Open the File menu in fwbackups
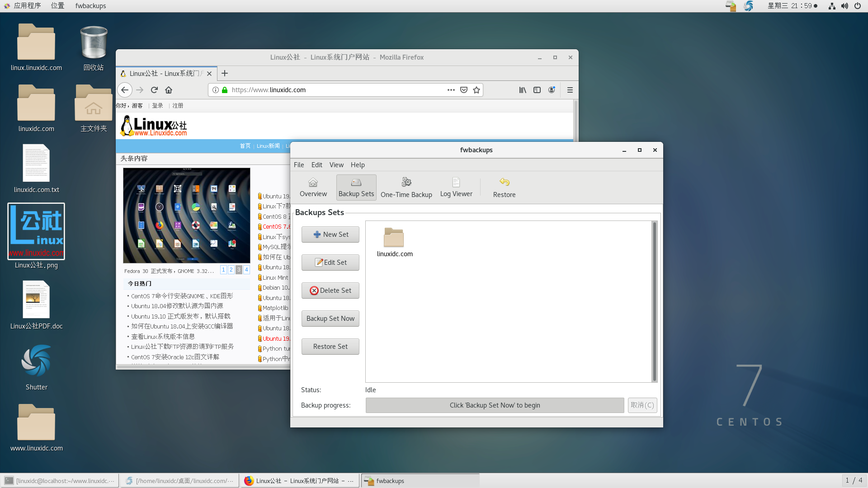The width and height of the screenshot is (868, 488). pyautogui.click(x=299, y=164)
